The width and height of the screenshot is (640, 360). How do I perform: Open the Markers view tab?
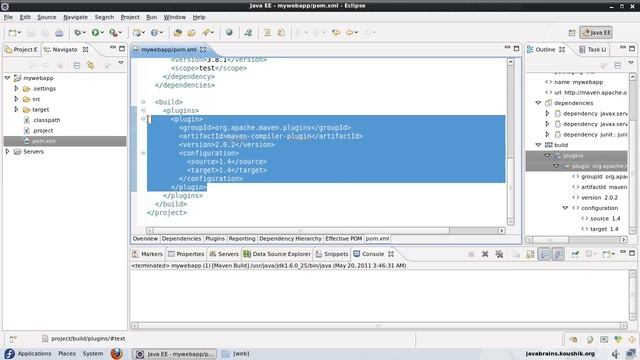(148, 254)
